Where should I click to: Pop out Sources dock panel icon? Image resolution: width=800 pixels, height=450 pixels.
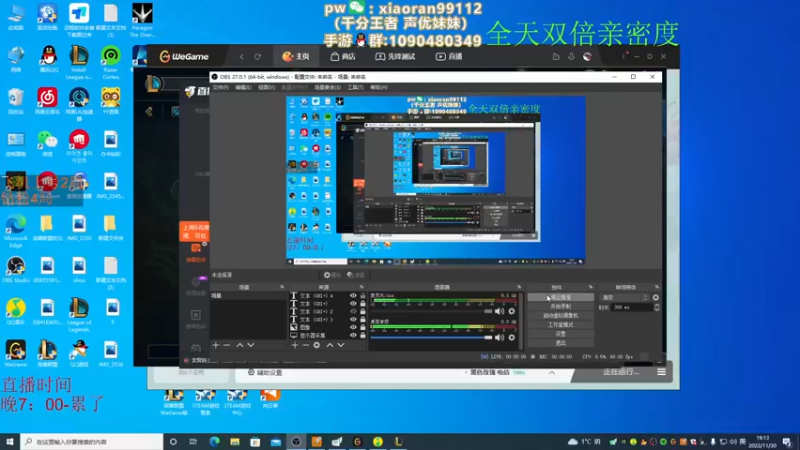click(361, 287)
